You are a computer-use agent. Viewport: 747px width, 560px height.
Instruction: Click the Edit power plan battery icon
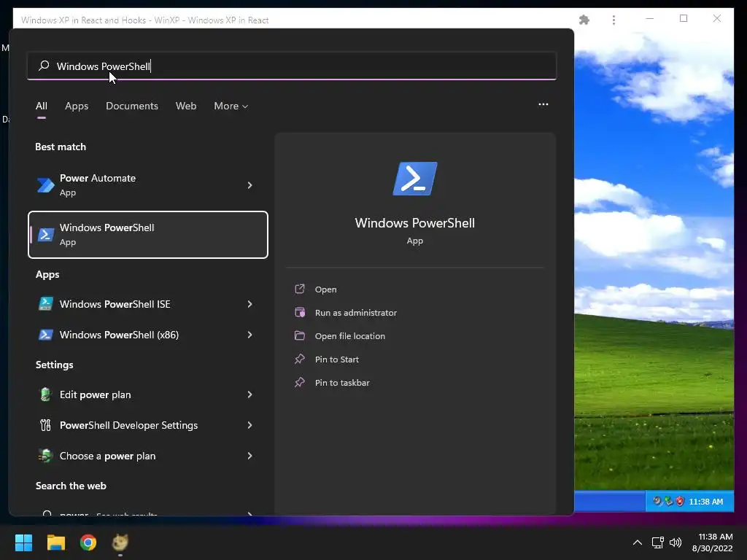pos(45,394)
